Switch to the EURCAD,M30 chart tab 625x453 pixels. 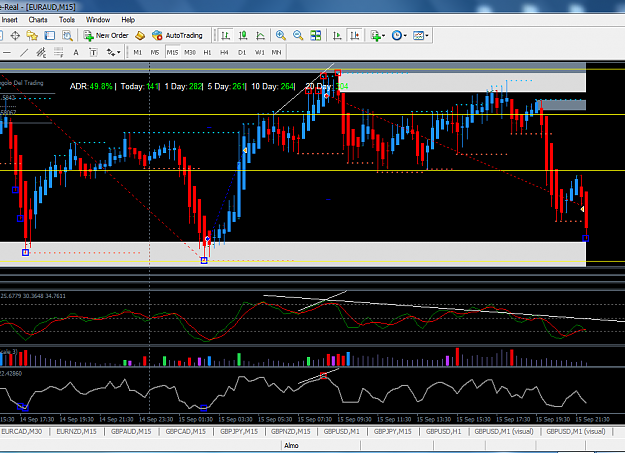tap(22, 431)
